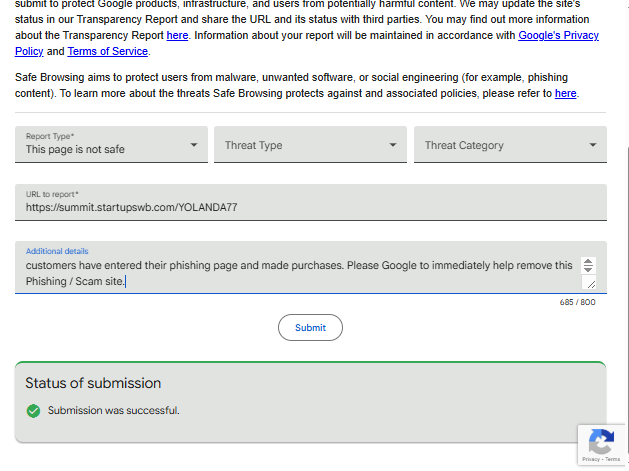629x471 pixels.
Task: Click the Additional details scroll up arrow
Action: (588, 262)
